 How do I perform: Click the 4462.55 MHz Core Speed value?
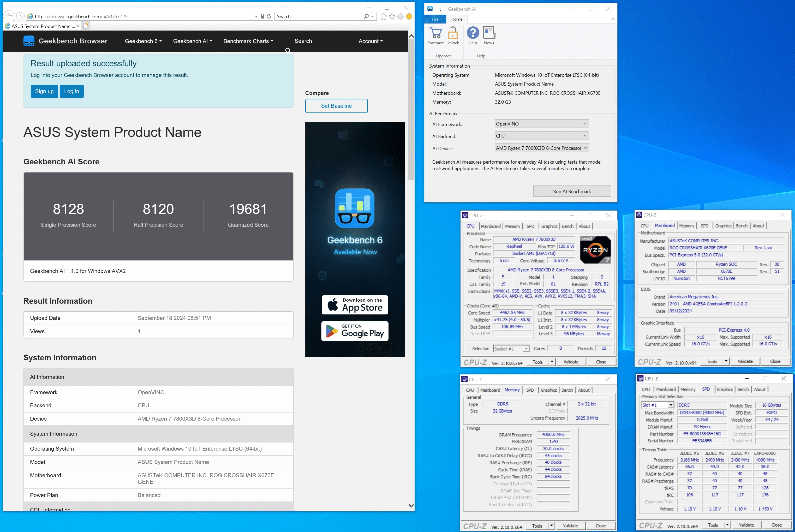[512, 313]
